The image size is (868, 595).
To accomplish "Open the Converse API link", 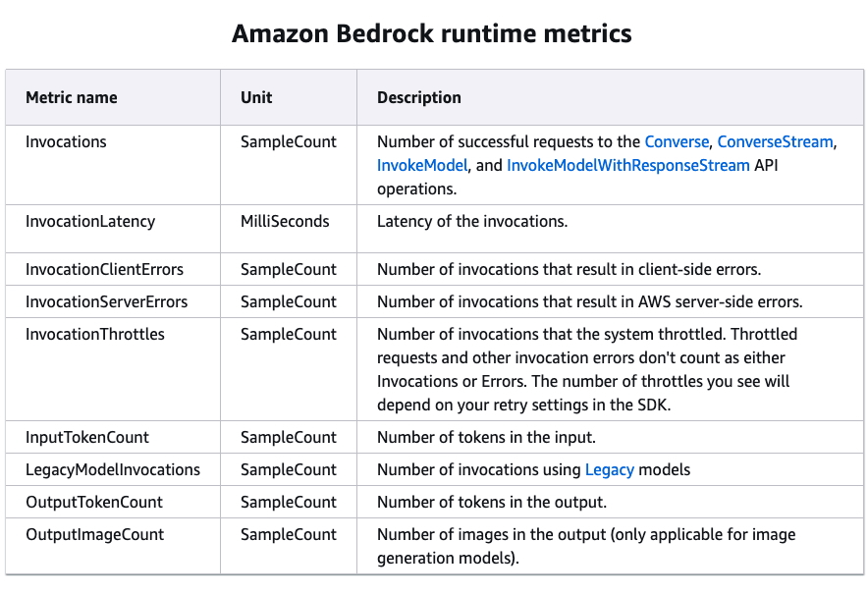I will pyautogui.click(x=678, y=142).
